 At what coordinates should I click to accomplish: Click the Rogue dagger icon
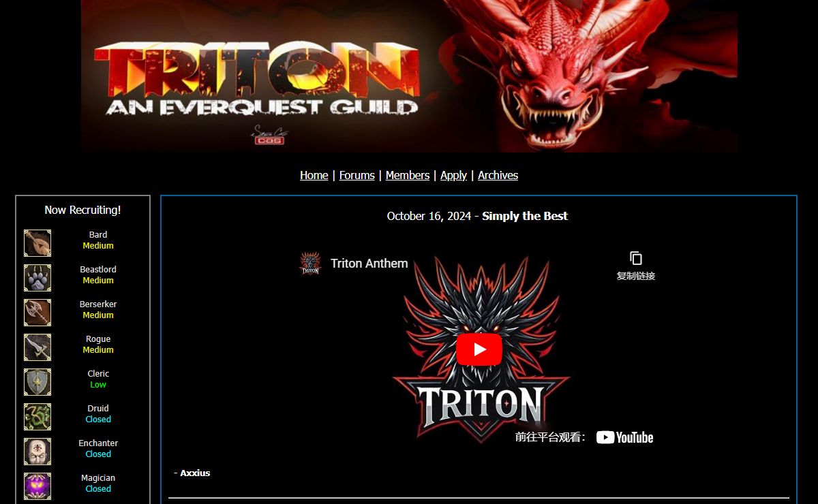point(37,347)
